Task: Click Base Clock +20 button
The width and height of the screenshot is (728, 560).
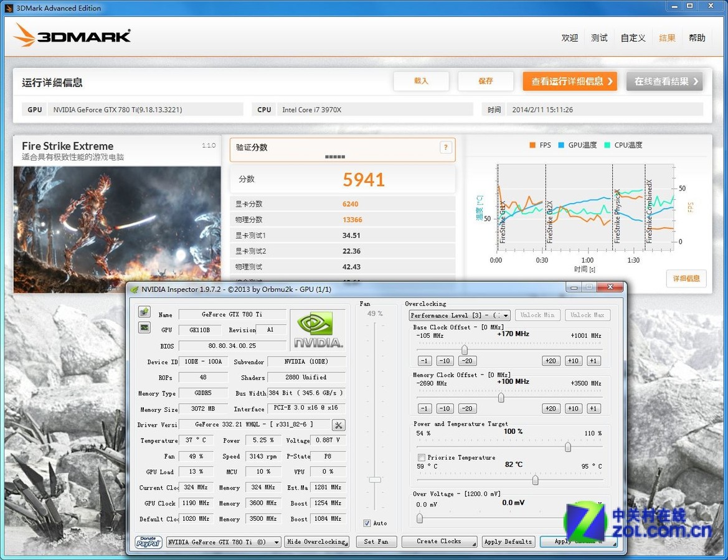Action: click(551, 361)
